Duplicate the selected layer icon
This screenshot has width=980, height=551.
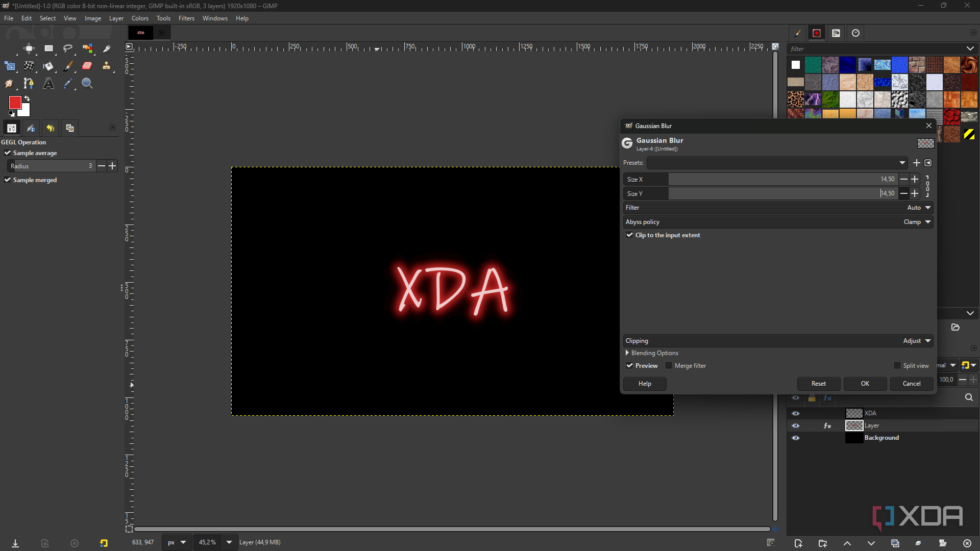895,543
